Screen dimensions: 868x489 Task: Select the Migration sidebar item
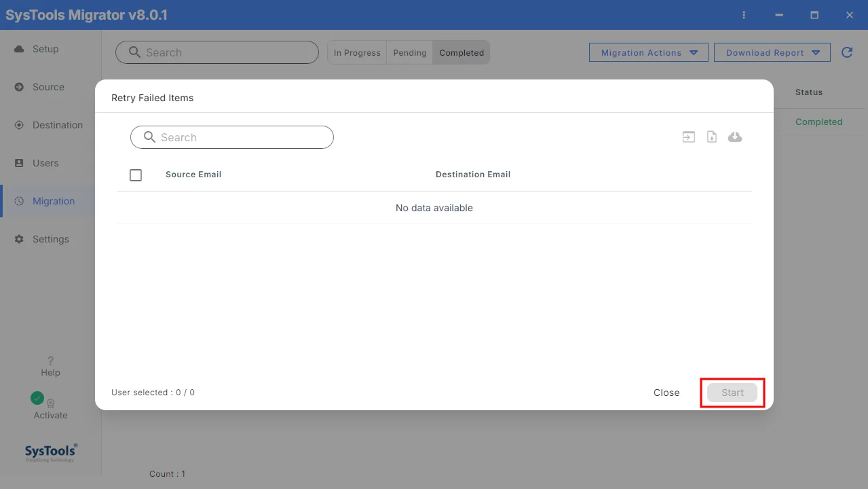pyautogui.click(x=50, y=201)
